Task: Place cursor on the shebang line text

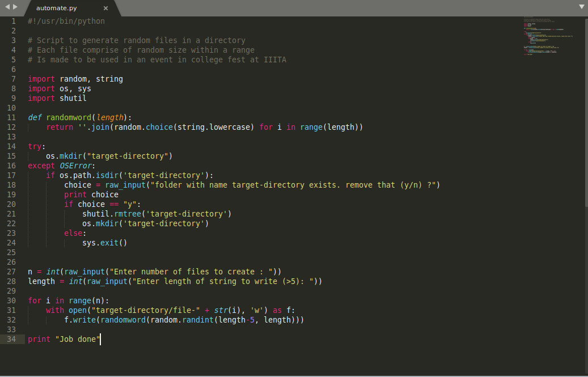Action: click(66, 21)
